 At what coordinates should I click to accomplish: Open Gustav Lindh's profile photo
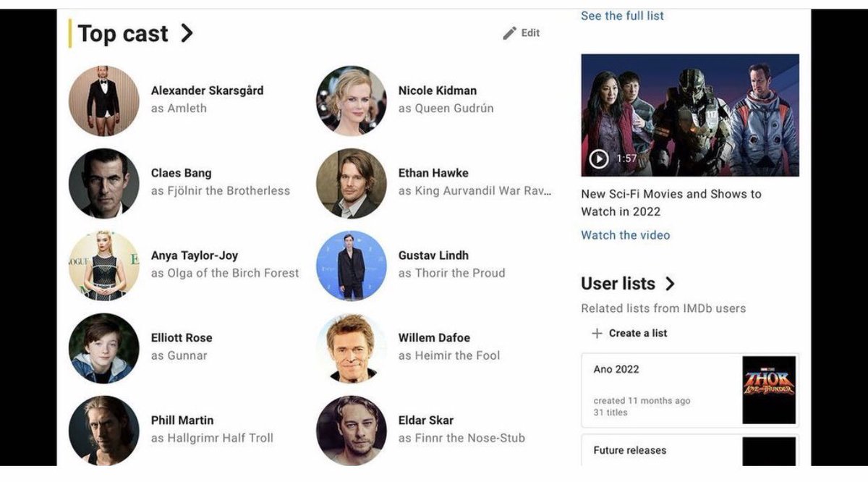click(352, 266)
